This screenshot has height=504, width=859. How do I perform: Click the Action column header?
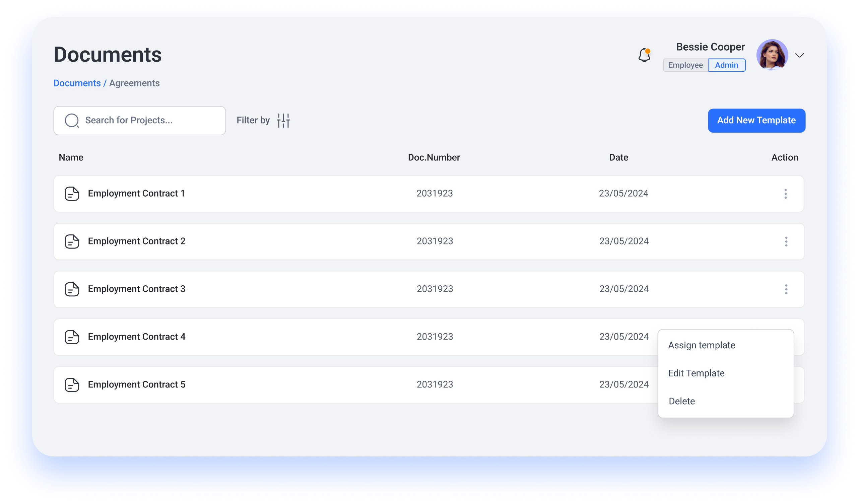pyautogui.click(x=785, y=157)
